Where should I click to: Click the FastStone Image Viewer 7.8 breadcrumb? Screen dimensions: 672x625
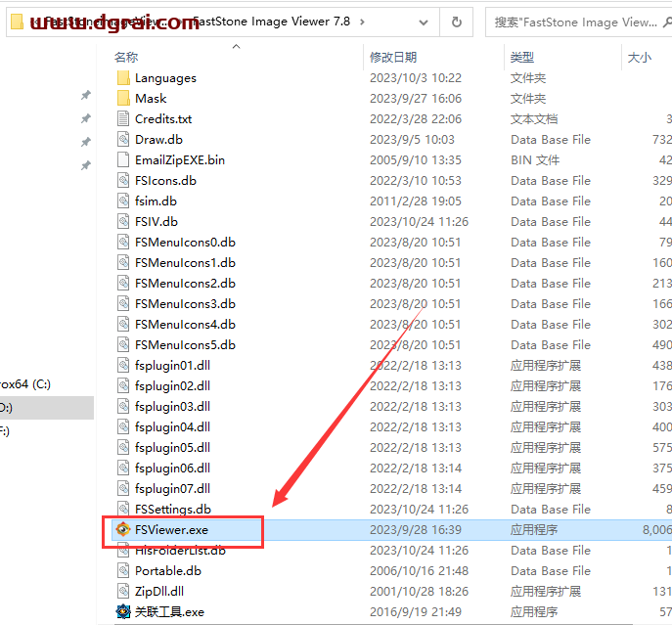[x=271, y=22]
